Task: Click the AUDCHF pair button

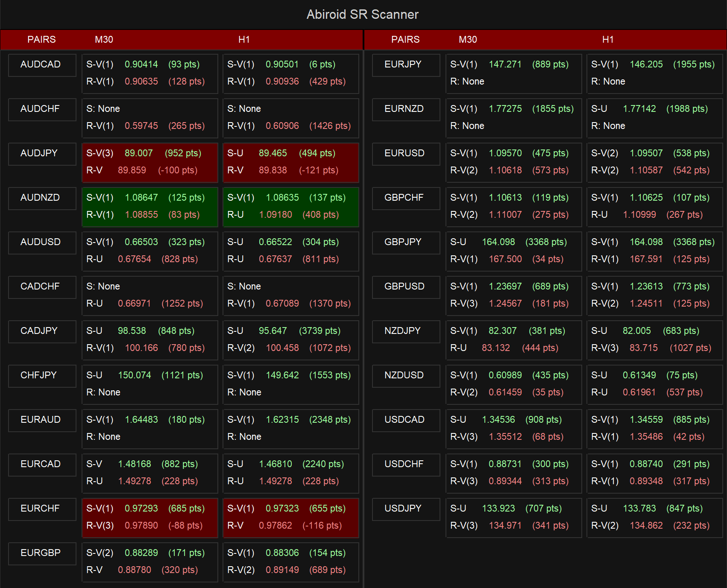Action: tap(42, 109)
